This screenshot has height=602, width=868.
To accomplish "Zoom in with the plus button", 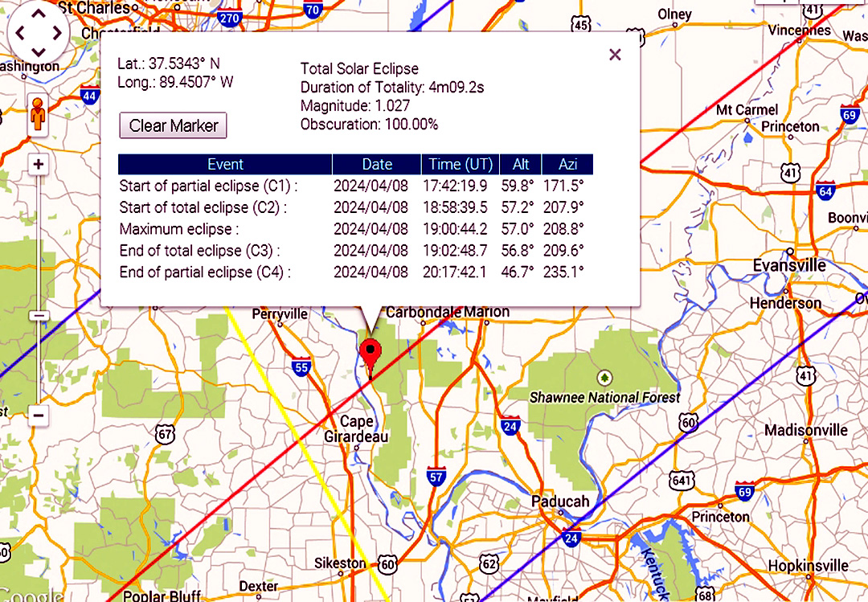I will point(38,165).
